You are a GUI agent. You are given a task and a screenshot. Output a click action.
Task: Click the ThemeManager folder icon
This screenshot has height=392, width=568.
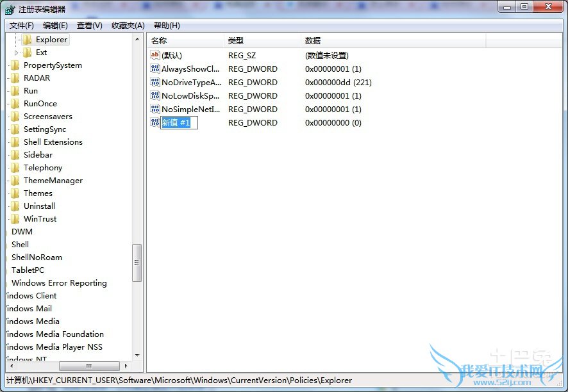[x=15, y=180]
